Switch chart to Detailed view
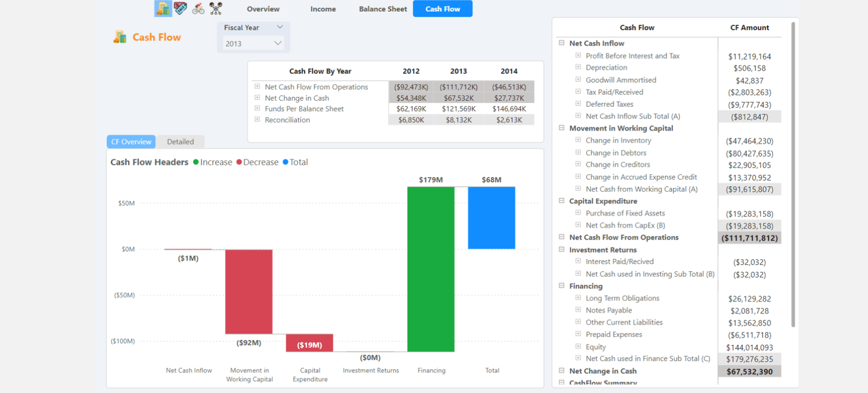The width and height of the screenshot is (868, 393). coord(180,142)
